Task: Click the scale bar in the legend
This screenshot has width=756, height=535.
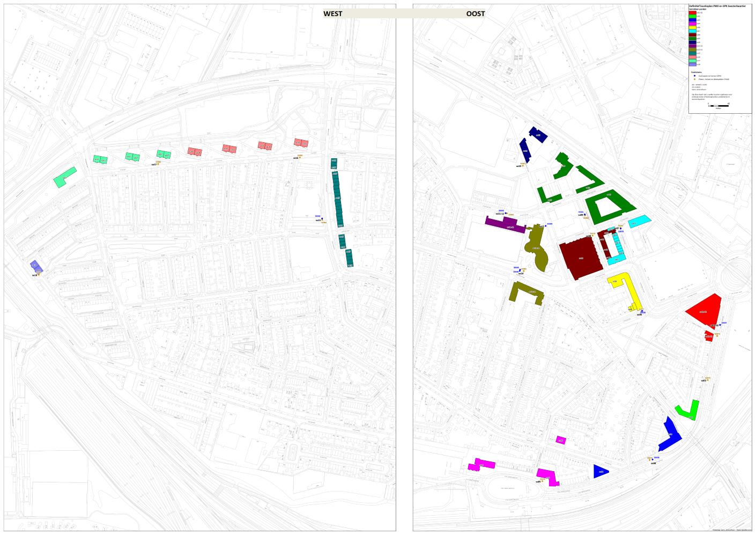Action: pos(718,106)
